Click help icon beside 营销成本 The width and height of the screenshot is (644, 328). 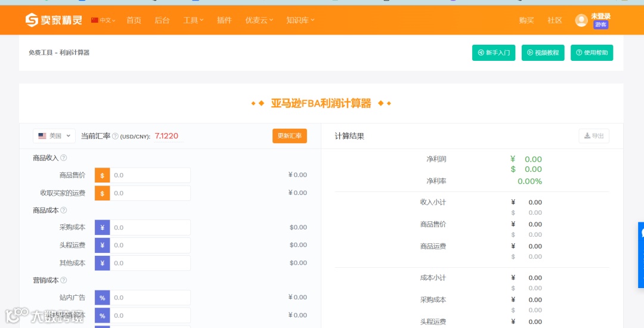tap(64, 280)
